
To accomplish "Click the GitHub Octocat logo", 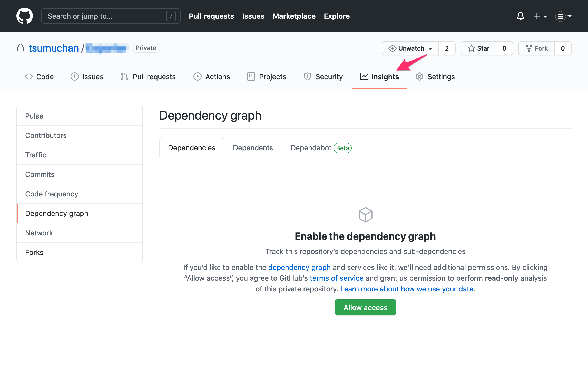I will click(x=25, y=16).
